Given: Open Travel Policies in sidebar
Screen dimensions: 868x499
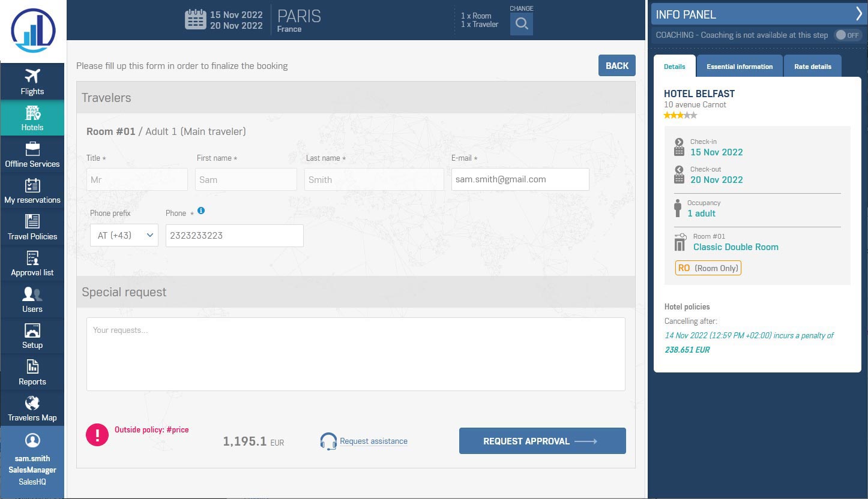Looking at the screenshot, I should tap(32, 228).
